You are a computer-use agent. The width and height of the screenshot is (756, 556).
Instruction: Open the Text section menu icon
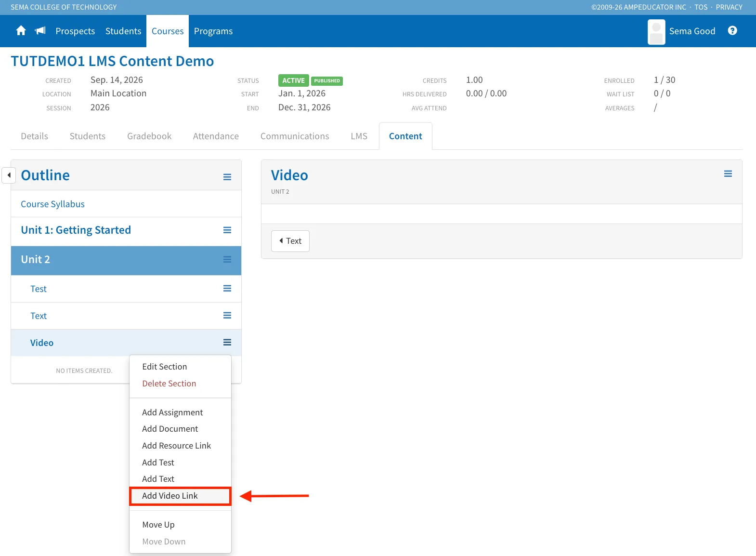coord(227,316)
